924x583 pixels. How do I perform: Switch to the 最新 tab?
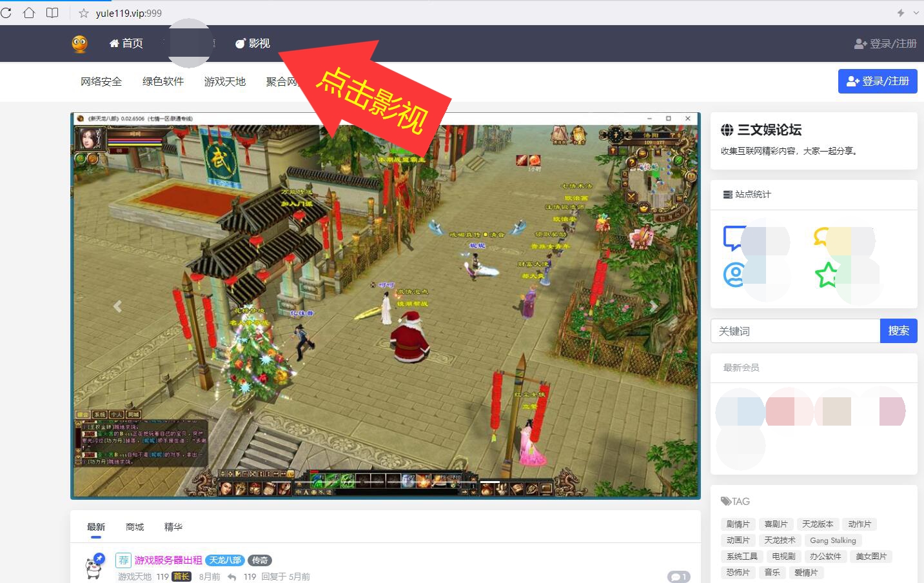[96, 527]
